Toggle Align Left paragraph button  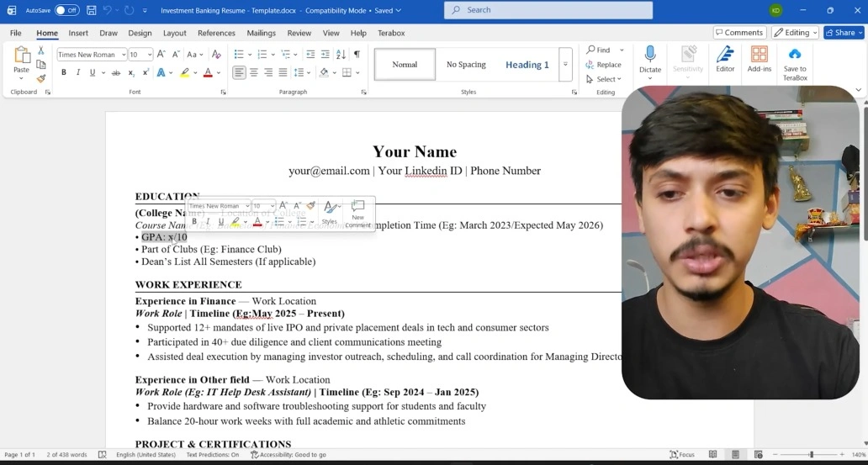[x=239, y=72]
